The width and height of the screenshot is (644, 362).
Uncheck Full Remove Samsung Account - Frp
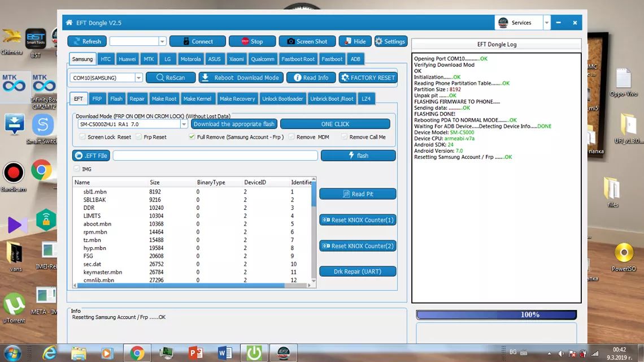192,136
